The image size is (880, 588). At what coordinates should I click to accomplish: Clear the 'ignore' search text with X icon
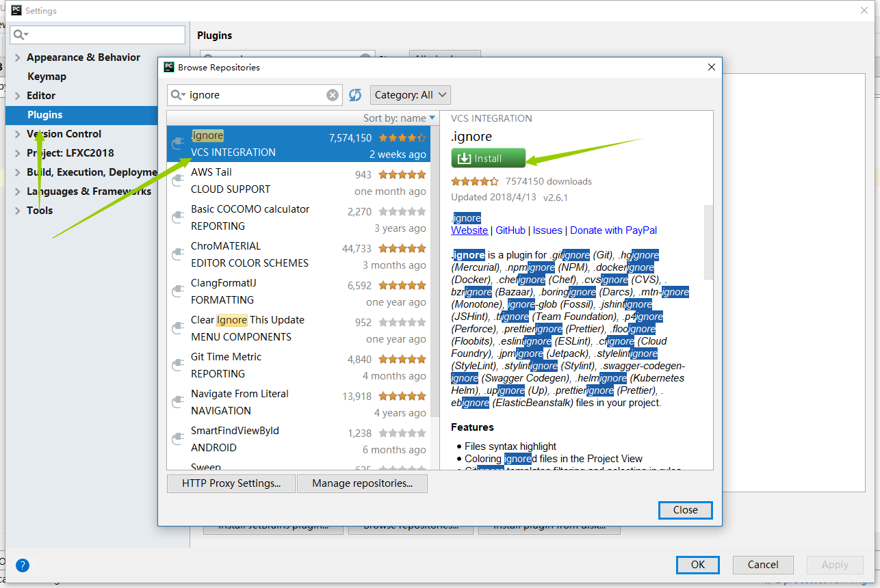pos(333,95)
